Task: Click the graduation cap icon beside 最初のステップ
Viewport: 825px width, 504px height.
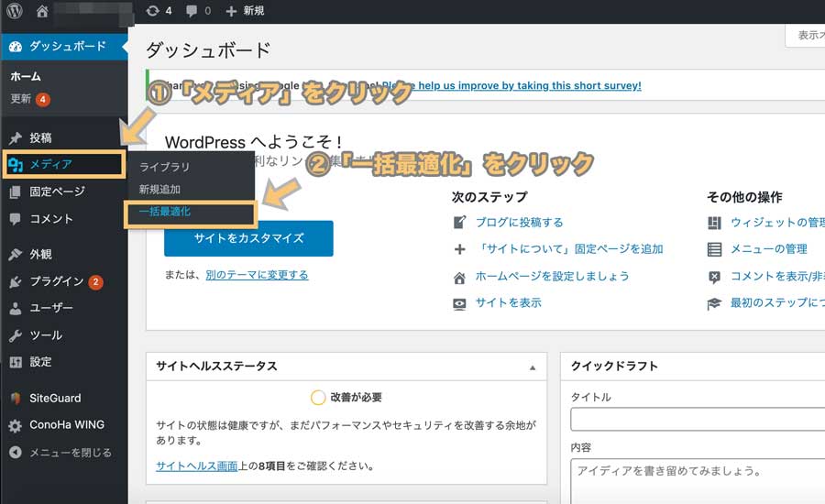Action: tap(714, 303)
